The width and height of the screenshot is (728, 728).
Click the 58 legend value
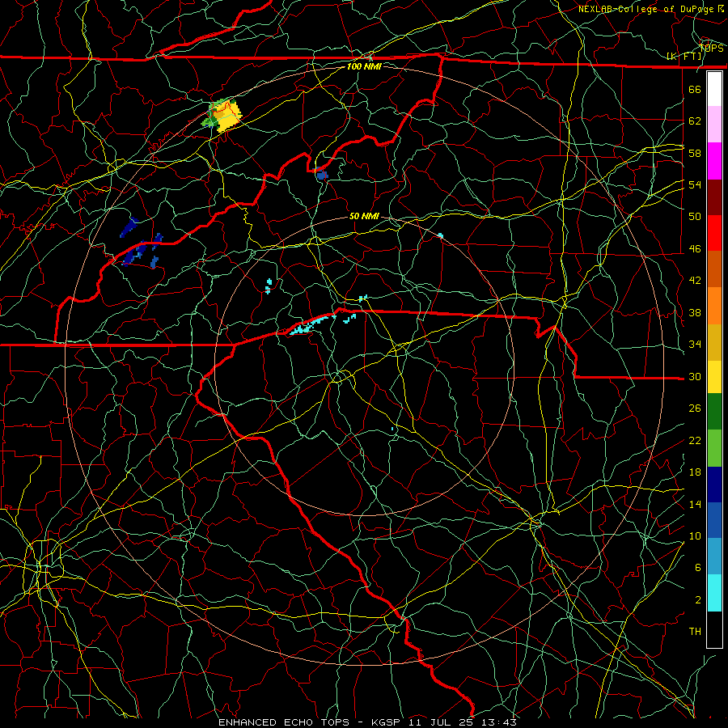pos(695,153)
